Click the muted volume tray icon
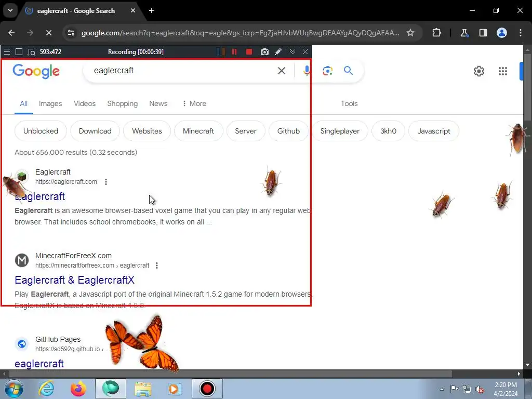 [x=480, y=389]
